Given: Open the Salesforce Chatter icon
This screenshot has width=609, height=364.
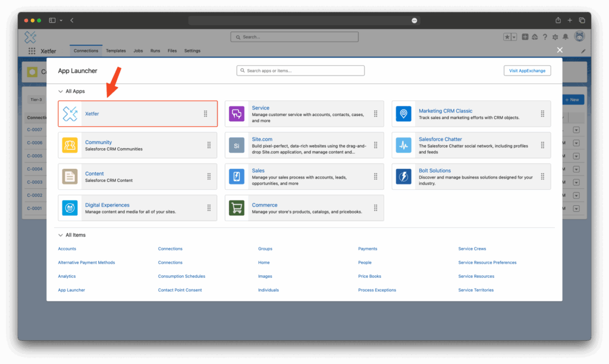Looking at the screenshot, I should pos(404,145).
